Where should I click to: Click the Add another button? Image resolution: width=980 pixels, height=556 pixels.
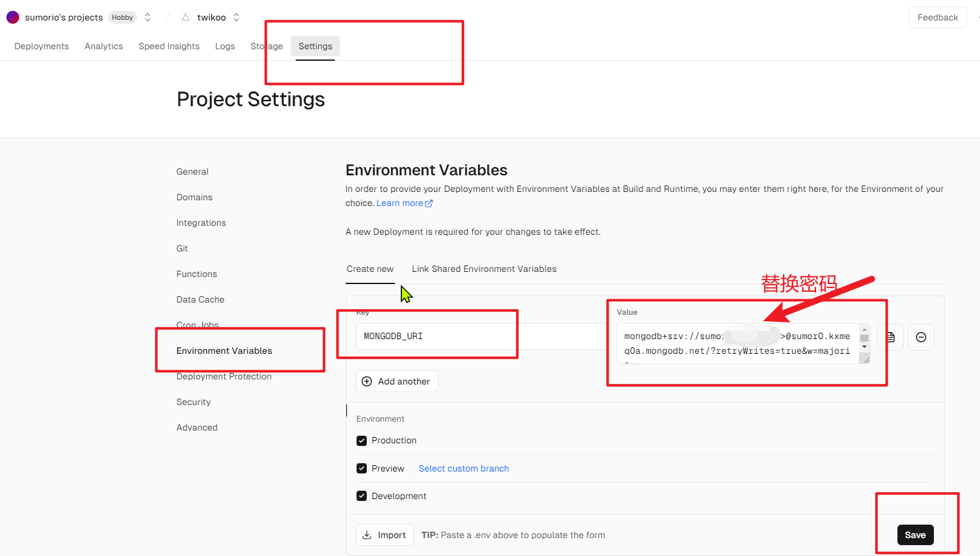coord(397,381)
